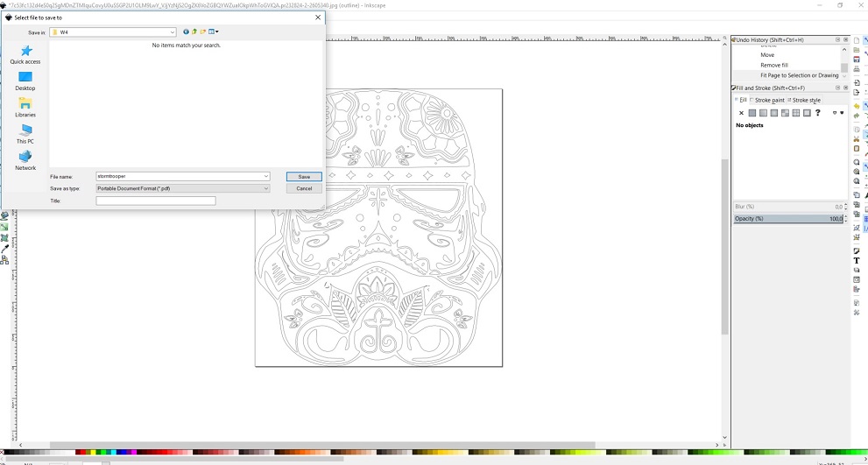Image resolution: width=868 pixels, height=465 pixels.
Task: Switch to the Stroke paint tab
Action: click(x=767, y=100)
